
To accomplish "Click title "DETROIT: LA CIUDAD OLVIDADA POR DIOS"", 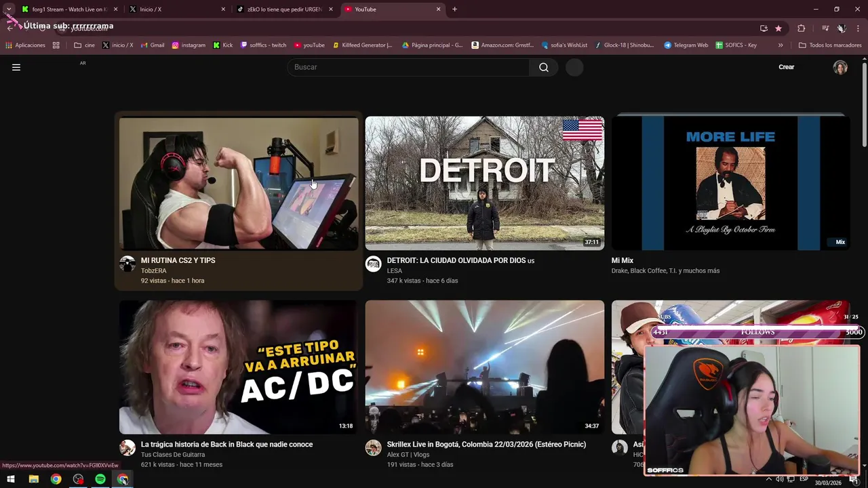I will pyautogui.click(x=457, y=260).
